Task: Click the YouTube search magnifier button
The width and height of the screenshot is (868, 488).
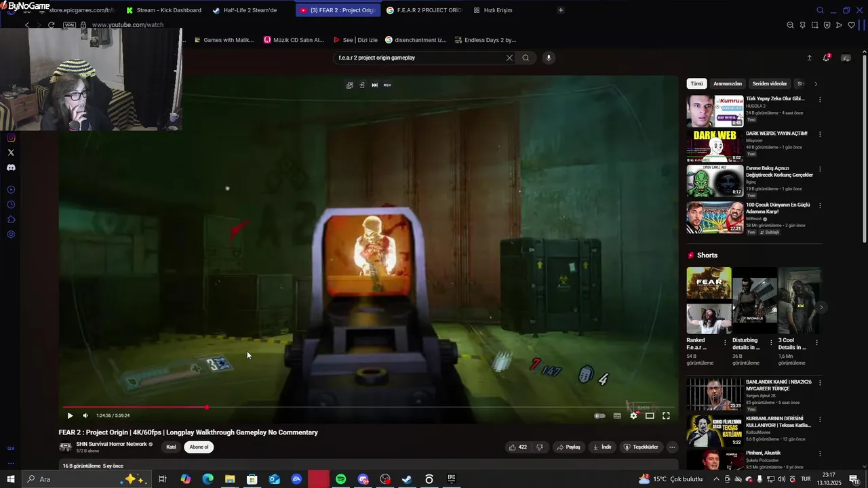Action: point(526,58)
